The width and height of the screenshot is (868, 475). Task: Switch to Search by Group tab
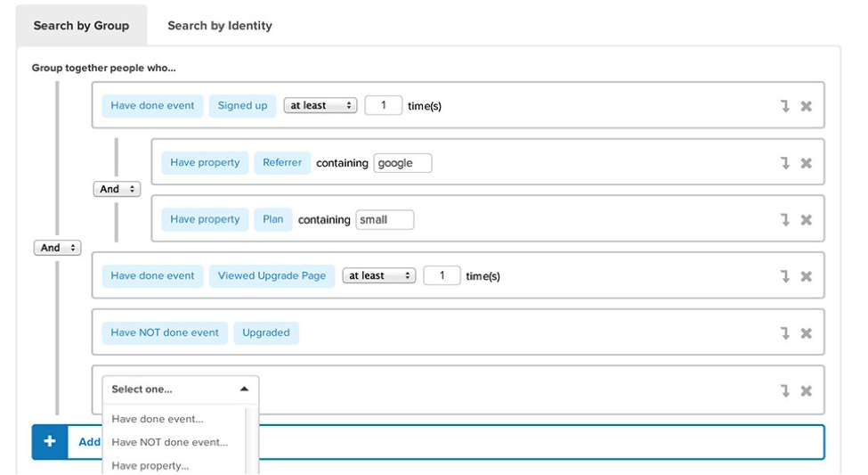tap(81, 26)
